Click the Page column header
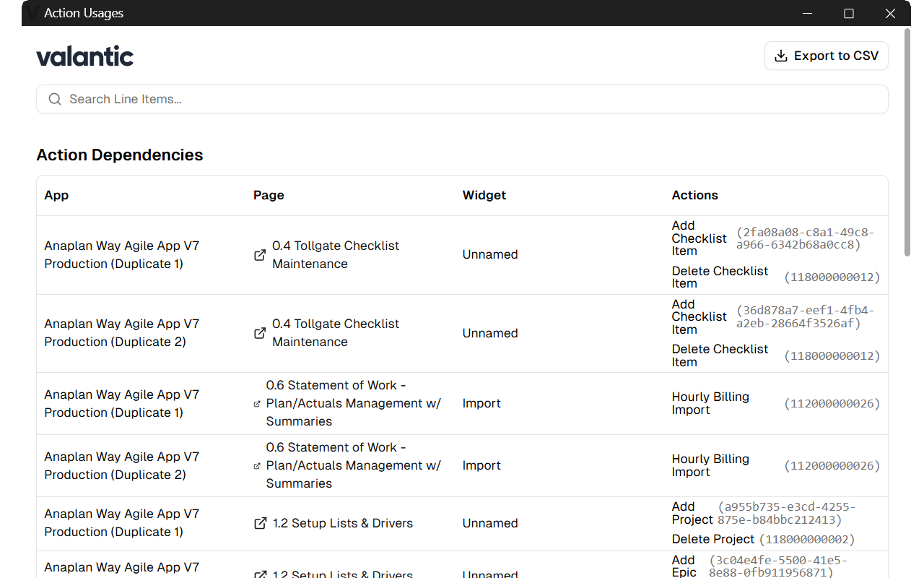 click(x=269, y=195)
